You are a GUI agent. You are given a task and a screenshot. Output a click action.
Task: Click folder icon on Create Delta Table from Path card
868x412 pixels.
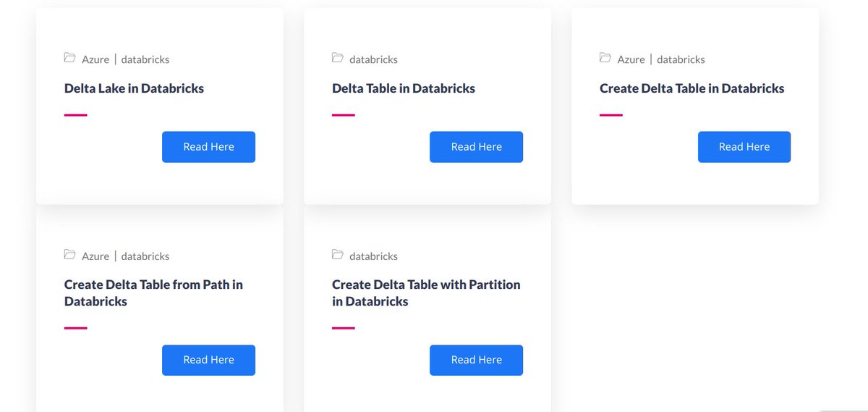69,255
